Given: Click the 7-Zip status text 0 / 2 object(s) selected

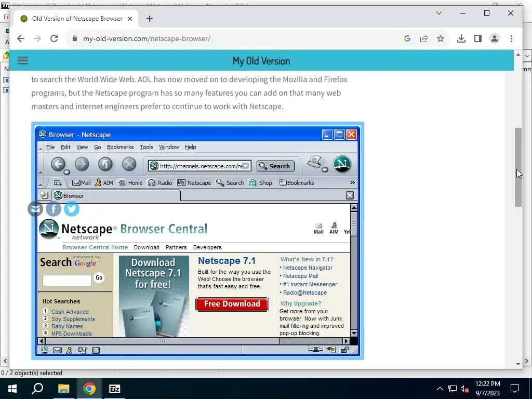Looking at the screenshot, I should 32,373.
